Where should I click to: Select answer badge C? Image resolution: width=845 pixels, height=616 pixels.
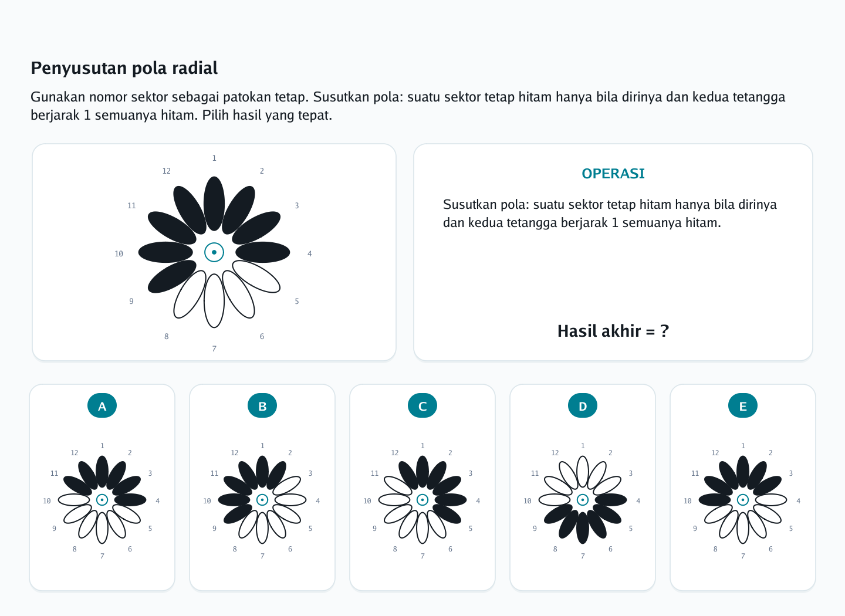pyautogui.click(x=422, y=406)
